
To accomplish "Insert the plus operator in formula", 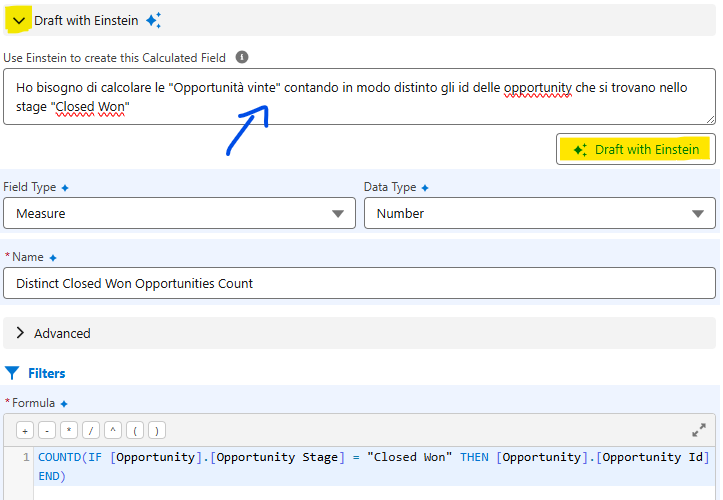I will [x=25, y=430].
